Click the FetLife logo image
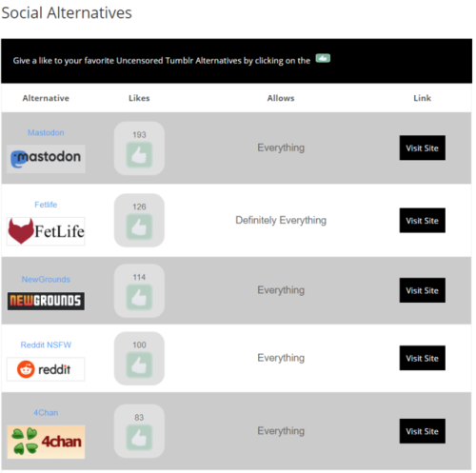This screenshot has width=476, height=473. [46, 231]
